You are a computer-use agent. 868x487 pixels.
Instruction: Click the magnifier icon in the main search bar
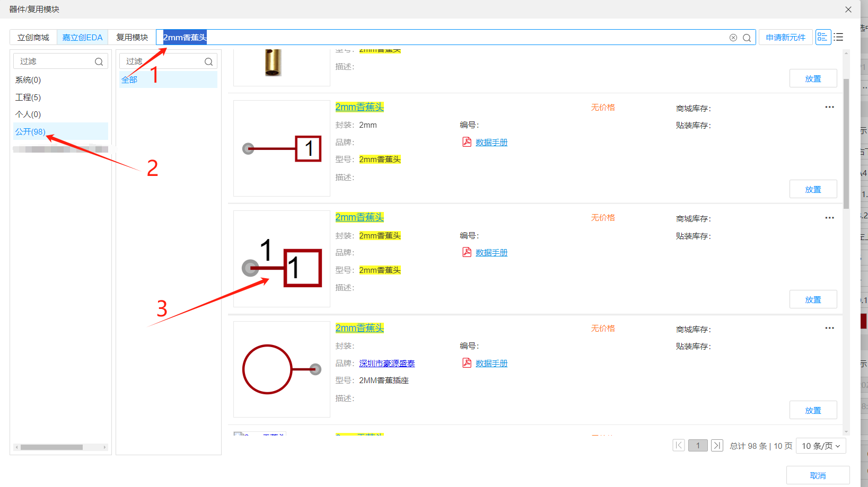[747, 38]
